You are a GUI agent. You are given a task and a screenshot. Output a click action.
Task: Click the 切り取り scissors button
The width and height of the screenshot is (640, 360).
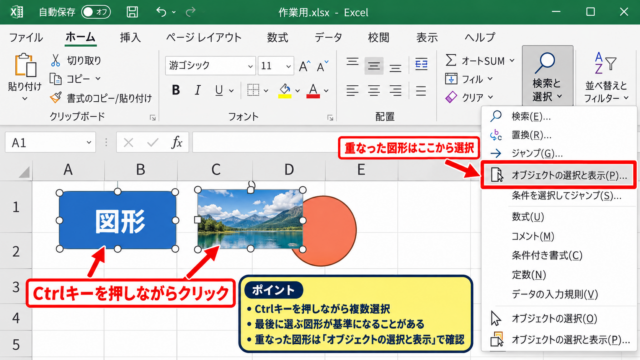pos(76,60)
